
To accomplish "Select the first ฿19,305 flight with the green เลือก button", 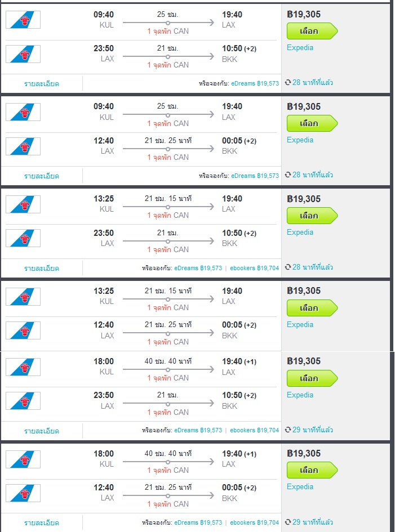I will point(312,31).
